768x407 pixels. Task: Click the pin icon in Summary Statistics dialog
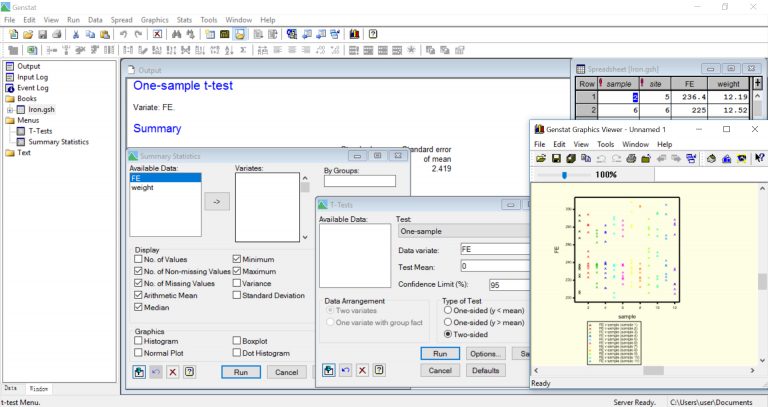point(139,372)
